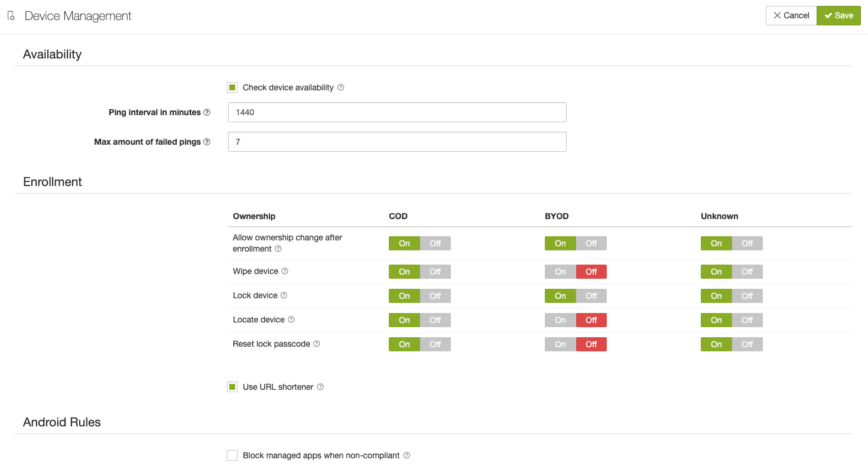Open help icon for Check device availability
Viewport: 868px width, 476px height.
pyautogui.click(x=341, y=87)
